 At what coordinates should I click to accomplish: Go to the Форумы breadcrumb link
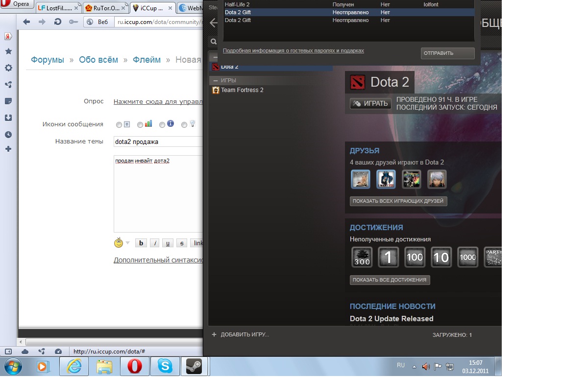(x=48, y=60)
